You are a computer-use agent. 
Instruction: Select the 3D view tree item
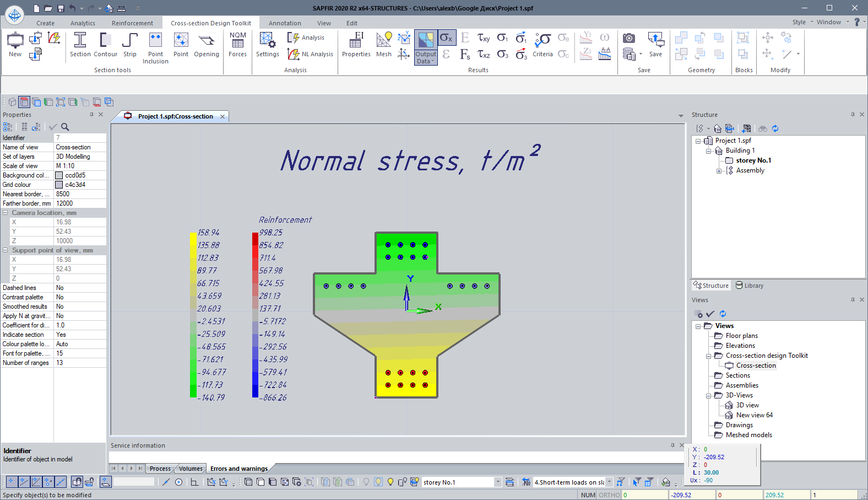(x=747, y=405)
